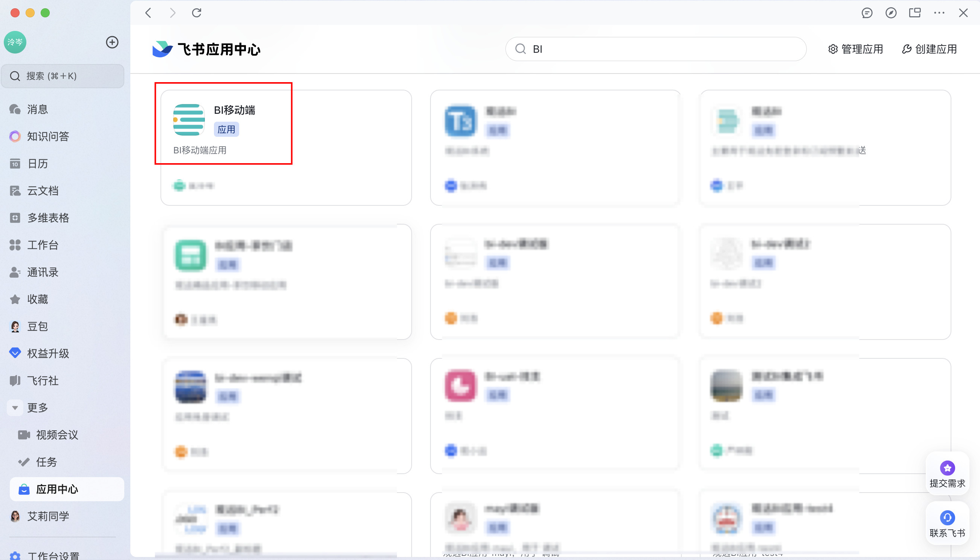Collapse the 更多 section arrow
Image resolution: width=980 pixels, height=560 pixels.
15,408
